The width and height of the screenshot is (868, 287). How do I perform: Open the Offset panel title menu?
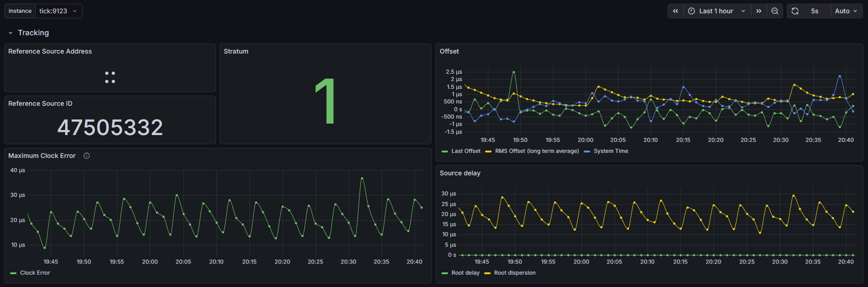[x=449, y=51]
